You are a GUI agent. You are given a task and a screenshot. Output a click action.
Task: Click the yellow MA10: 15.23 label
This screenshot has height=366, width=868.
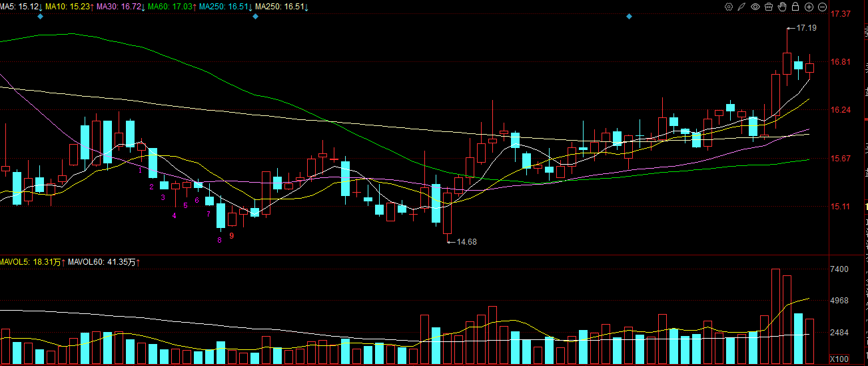tap(69, 6)
